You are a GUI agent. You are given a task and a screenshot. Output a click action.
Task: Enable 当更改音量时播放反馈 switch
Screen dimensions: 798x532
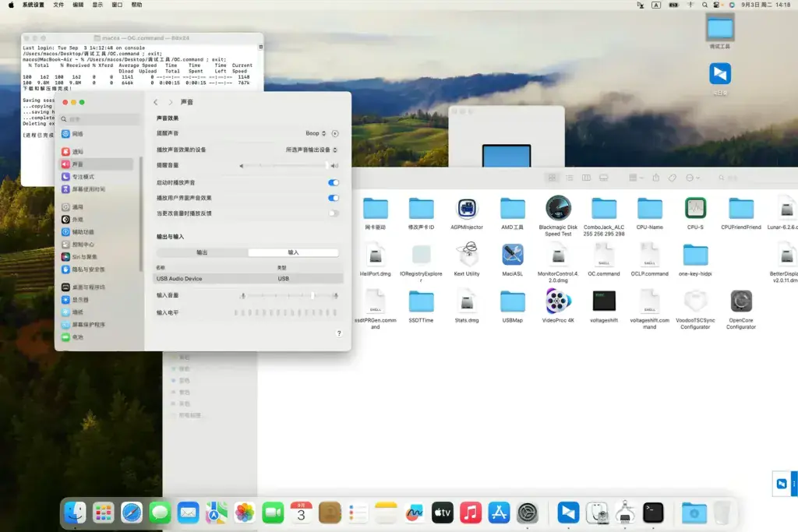pos(334,213)
